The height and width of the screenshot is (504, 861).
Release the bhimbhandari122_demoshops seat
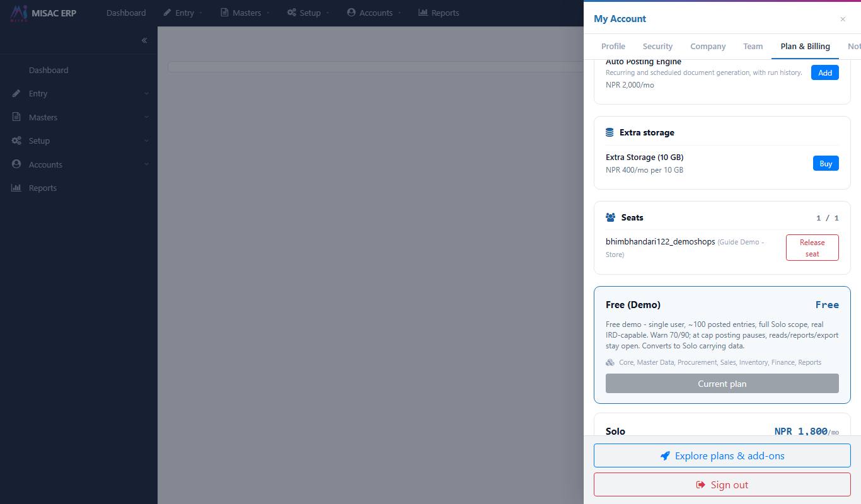click(812, 248)
